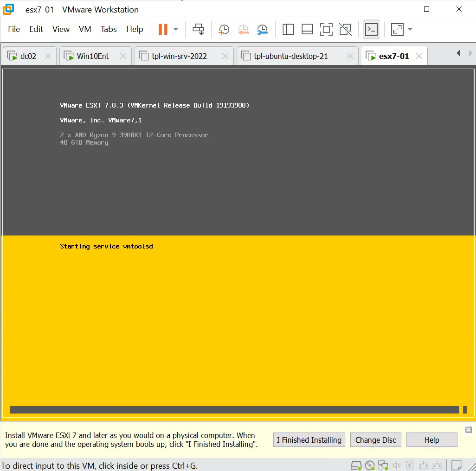The image size is (476, 471).
Task: Click the 'Install VMware ESXi 7 and later' hint
Action: [131, 440]
